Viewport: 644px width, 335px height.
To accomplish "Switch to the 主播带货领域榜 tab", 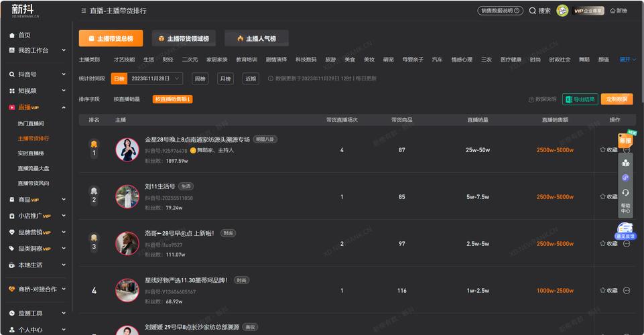I will 184,38.
